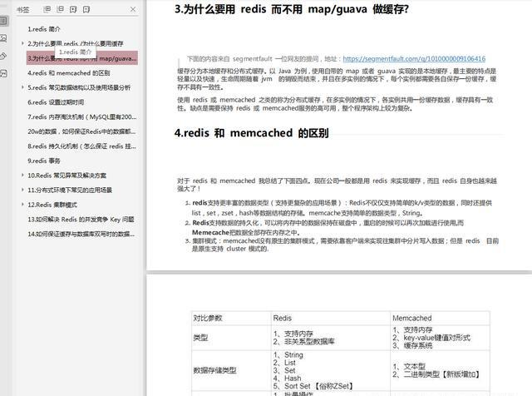Select bookmark 4.redis 和 memcached 的区别
532x396 pixels.
(68, 72)
